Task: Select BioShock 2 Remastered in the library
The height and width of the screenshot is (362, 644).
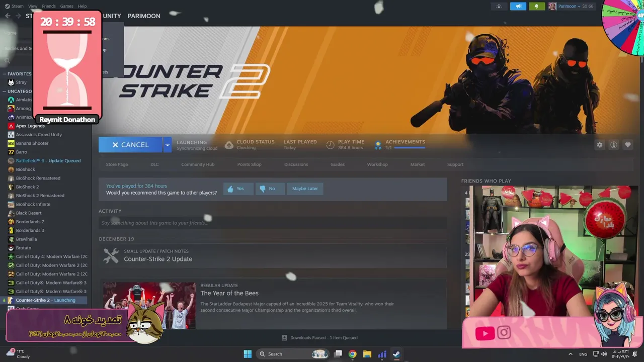Action: point(40,196)
